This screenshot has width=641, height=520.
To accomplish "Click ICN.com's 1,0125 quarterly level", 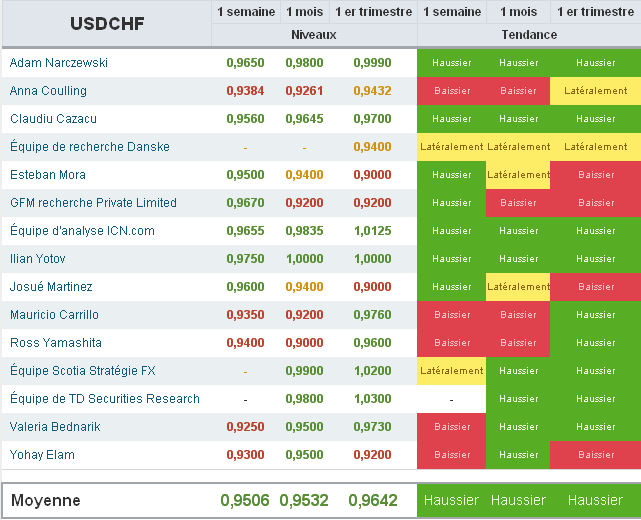I will [372, 231].
